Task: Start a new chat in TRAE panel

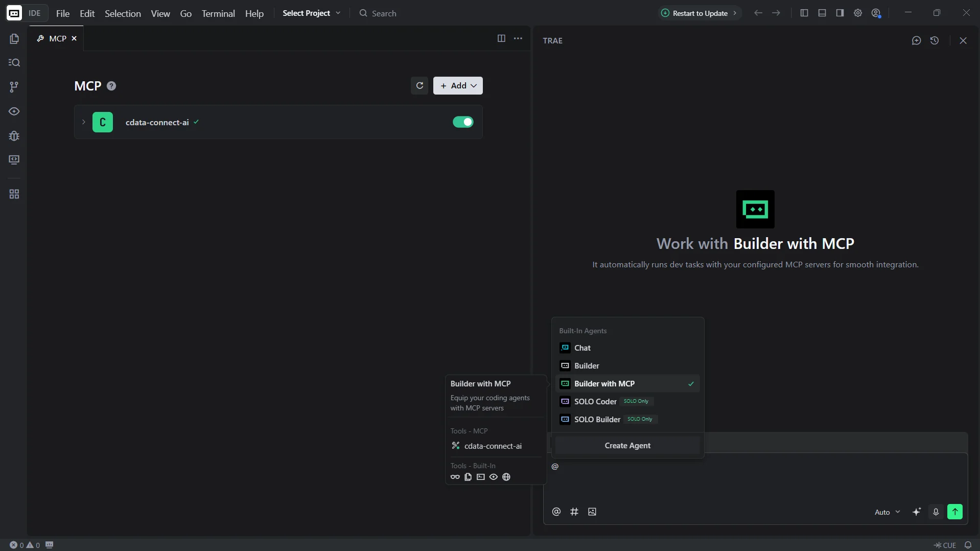Action: coord(916,40)
